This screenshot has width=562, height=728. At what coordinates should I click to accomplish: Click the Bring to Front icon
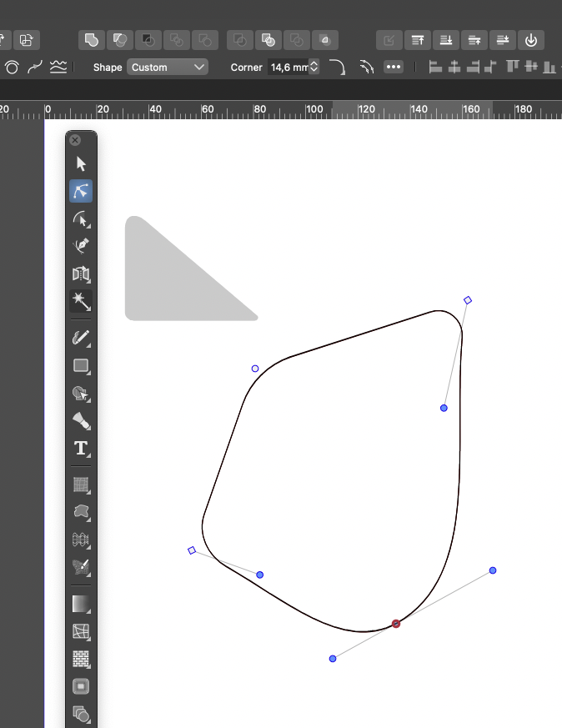pos(418,40)
